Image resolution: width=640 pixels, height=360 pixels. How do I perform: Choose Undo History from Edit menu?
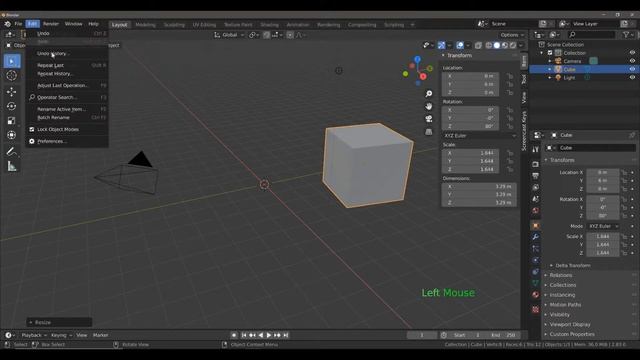point(67,53)
